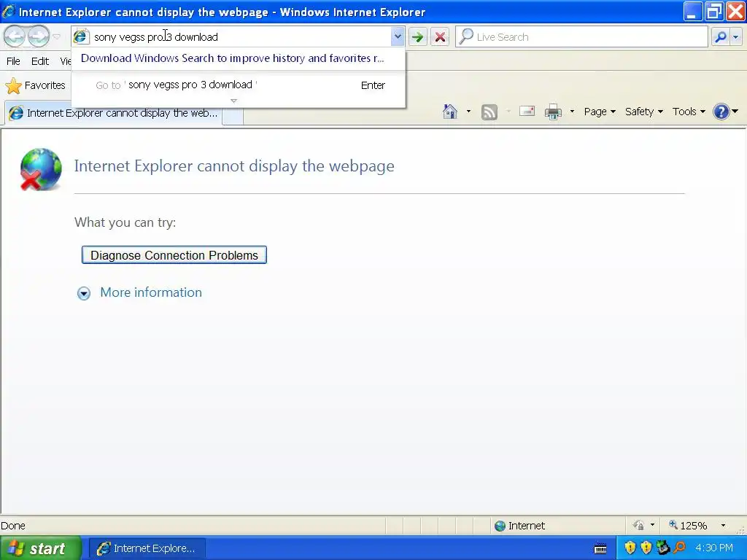Click the orange magnifier tray icon
Viewport: 747px width, 560px height.
point(679,548)
